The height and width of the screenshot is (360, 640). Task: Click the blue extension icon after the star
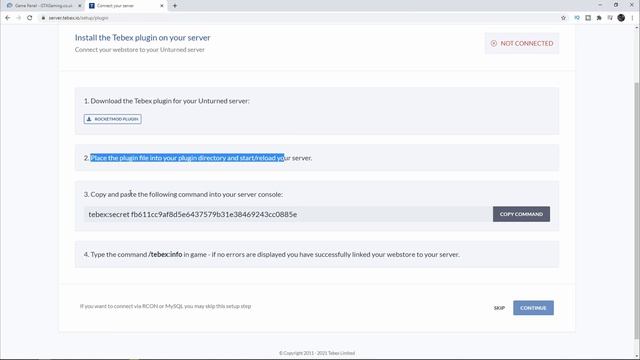(577, 18)
